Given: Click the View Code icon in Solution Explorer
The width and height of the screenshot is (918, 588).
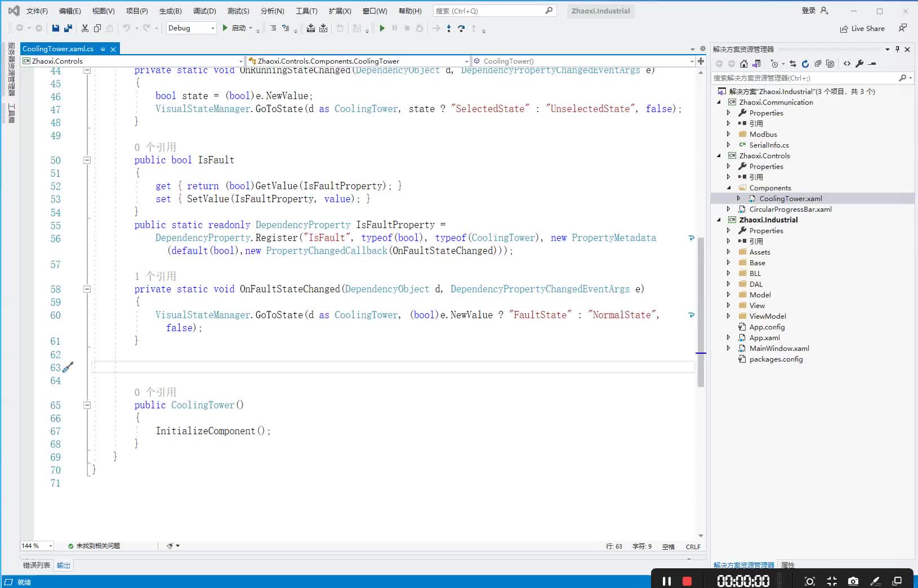Looking at the screenshot, I should click(847, 64).
